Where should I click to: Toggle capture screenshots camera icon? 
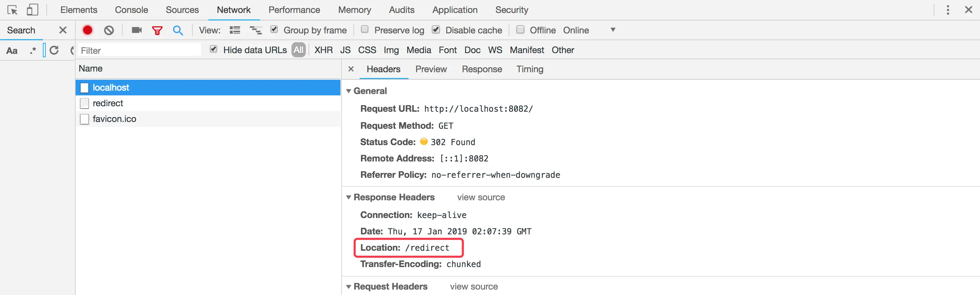point(137,30)
